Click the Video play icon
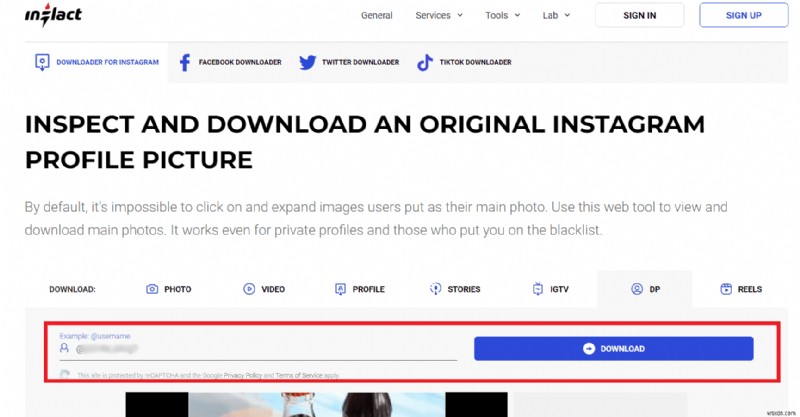Viewport: 800px width, 417px height. tap(249, 289)
